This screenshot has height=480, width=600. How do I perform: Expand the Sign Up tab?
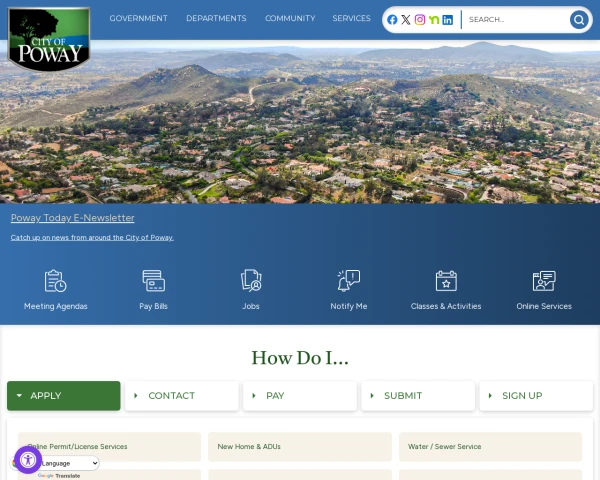536,395
